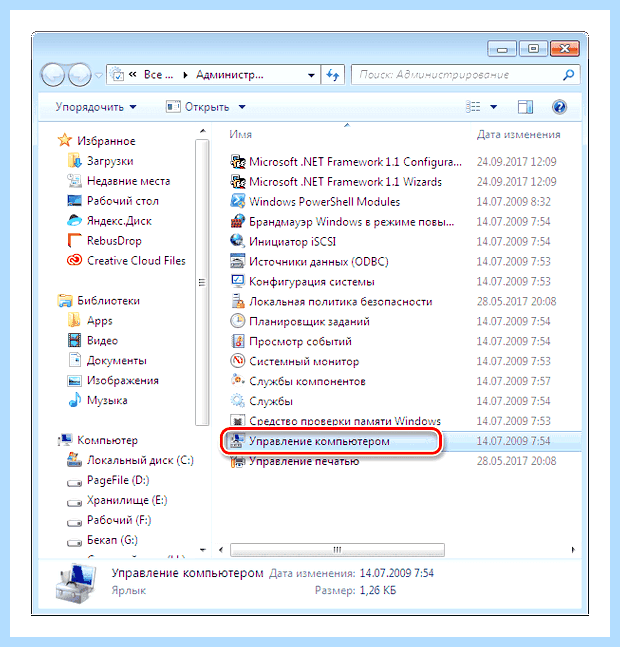620x647 pixels.
Task: Select 'Библиотеки' in navigation pane
Action: (99, 301)
